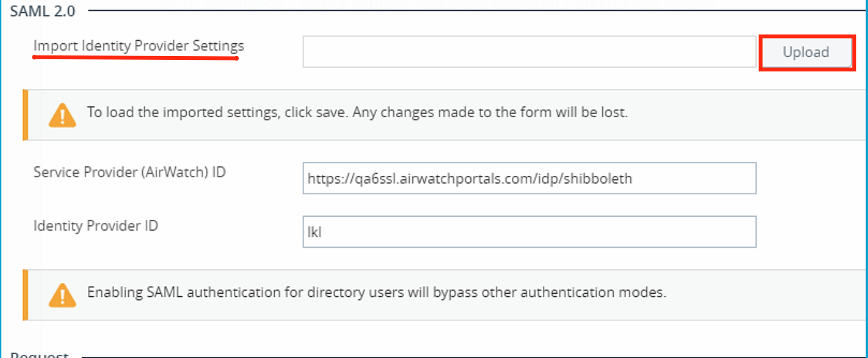Focus the Service Provider (AirWatch) ID field

(529, 178)
